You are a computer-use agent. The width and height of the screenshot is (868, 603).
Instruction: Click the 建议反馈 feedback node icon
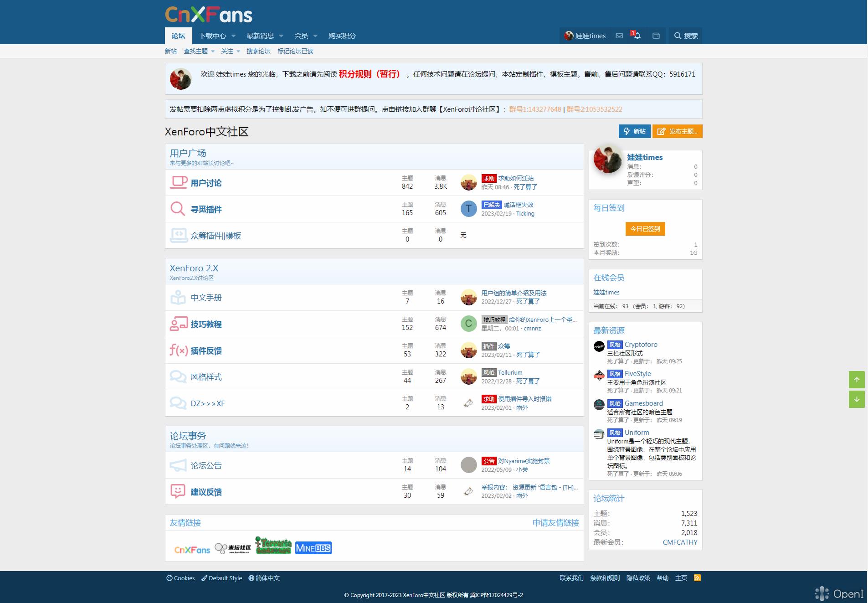[178, 491]
